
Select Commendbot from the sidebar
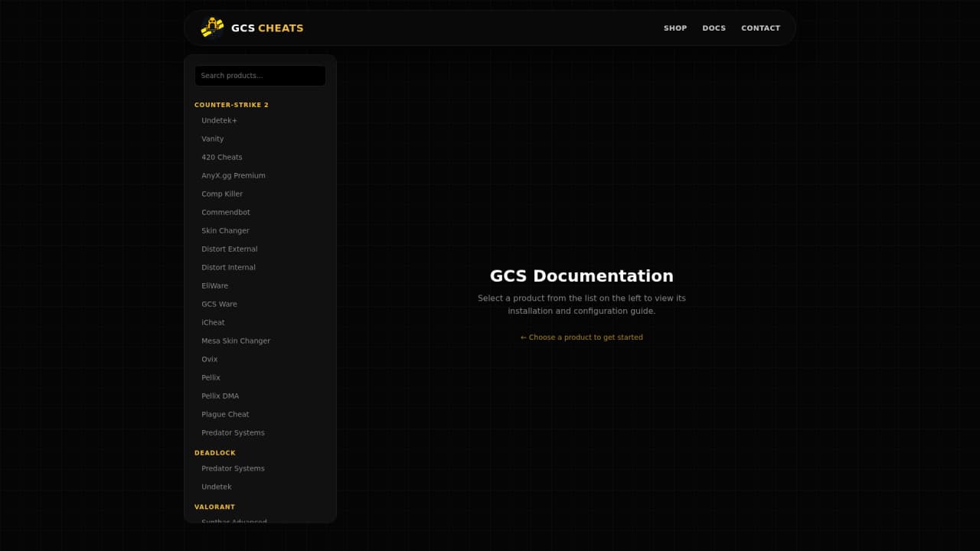coord(260,213)
